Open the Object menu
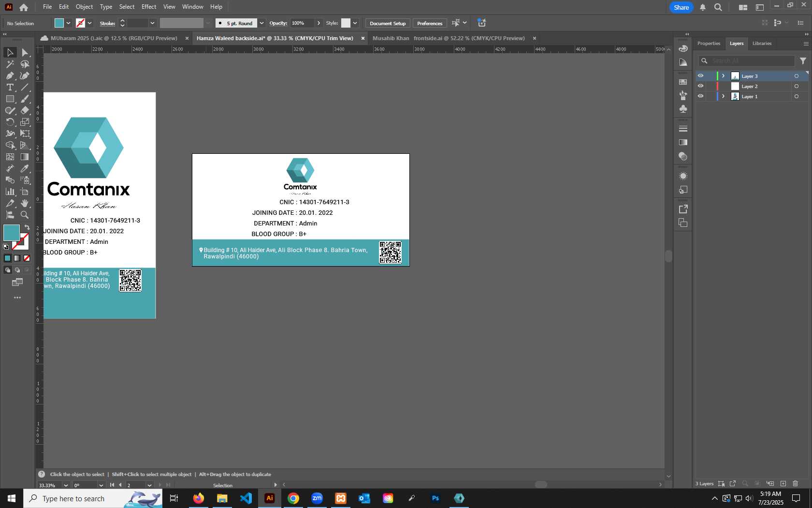The image size is (812, 508). [x=84, y=7]
